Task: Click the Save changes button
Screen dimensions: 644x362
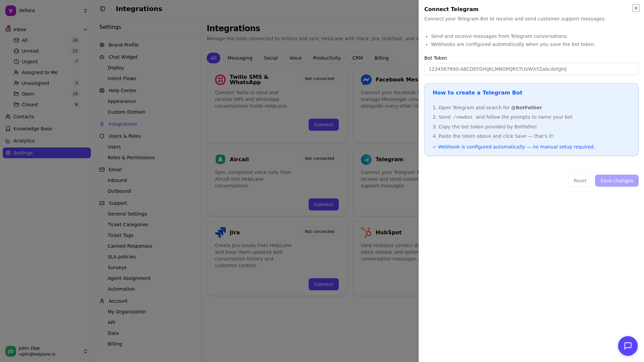Action: [x=616, y=181]
